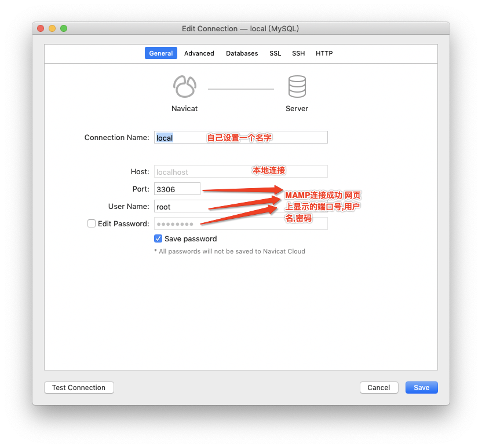Click the Host field showing localhost
The image size is (482, 448).
240,171
